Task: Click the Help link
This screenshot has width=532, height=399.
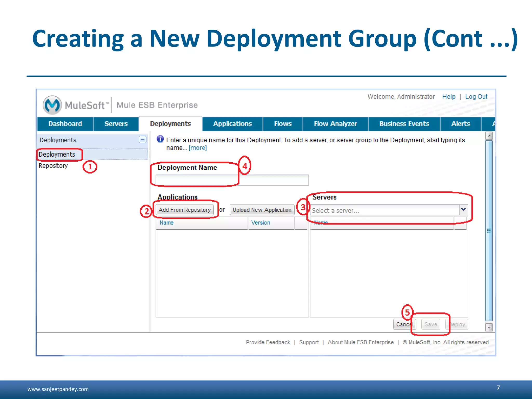Action: (449, 97)
